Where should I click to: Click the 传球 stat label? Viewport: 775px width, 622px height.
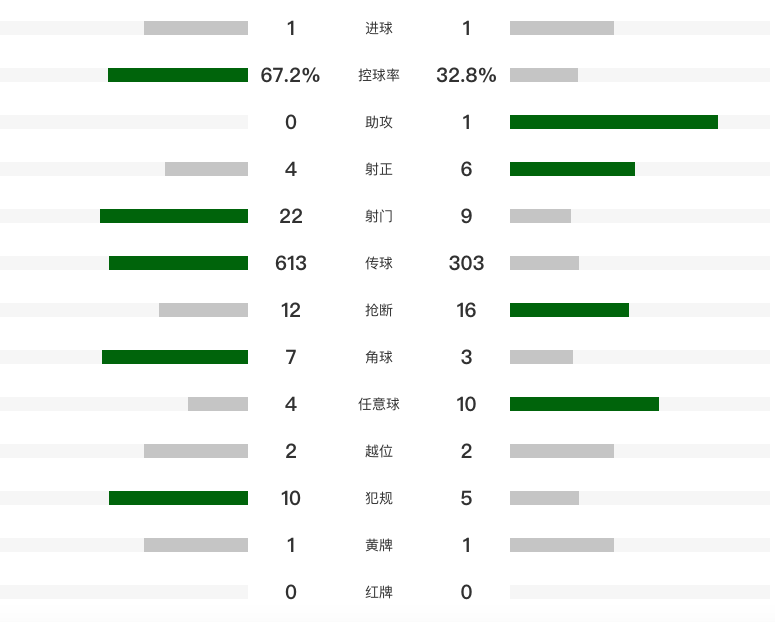tap(379, 263)
